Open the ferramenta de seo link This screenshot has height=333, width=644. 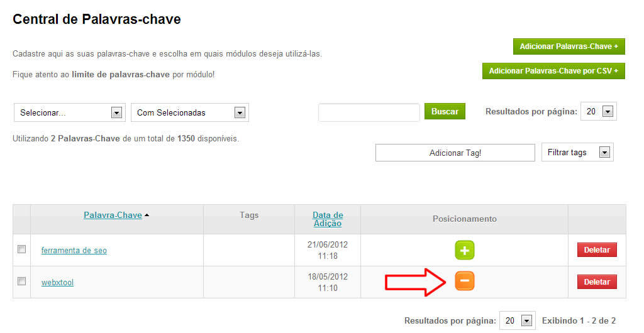74,250
